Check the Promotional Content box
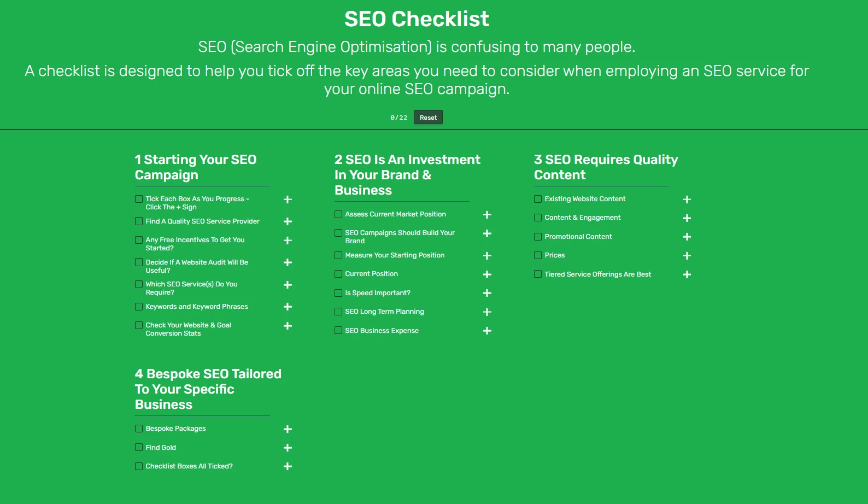 pyautogui.click(x=538, y=237)
